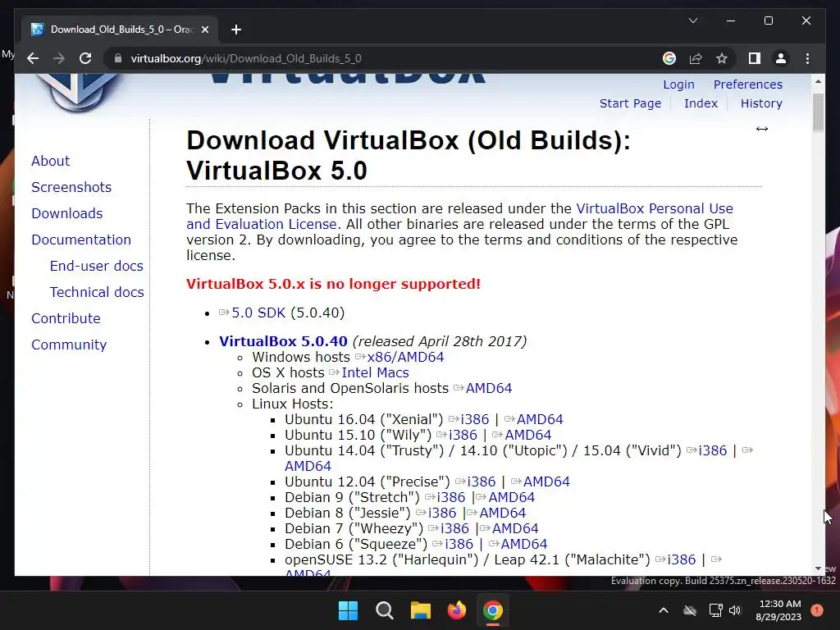This screenshot has height=630, width=840.
Task: Open taskbar Search
Action: coord(384,610)
